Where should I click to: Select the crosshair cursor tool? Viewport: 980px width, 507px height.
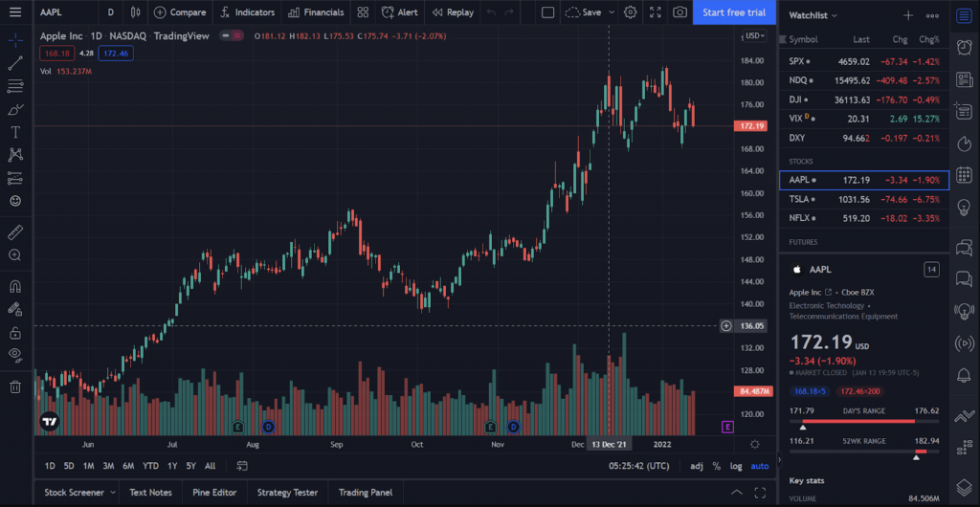point(15,40)
